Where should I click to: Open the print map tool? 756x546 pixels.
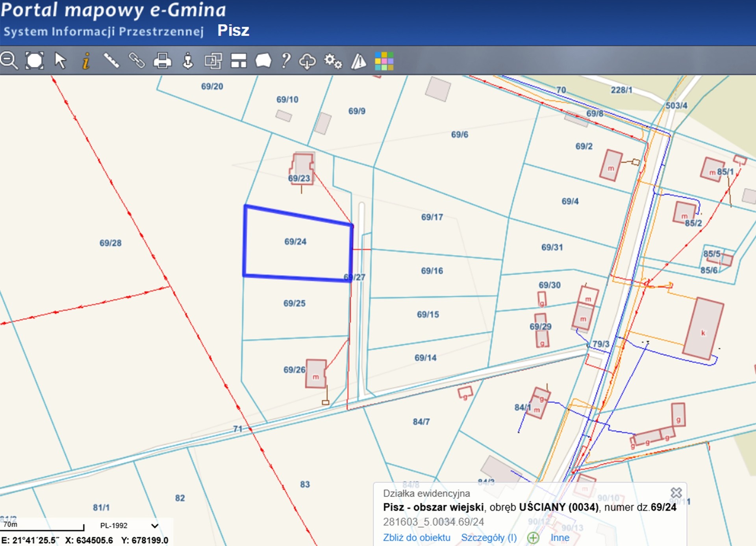(x=162, y=61)
